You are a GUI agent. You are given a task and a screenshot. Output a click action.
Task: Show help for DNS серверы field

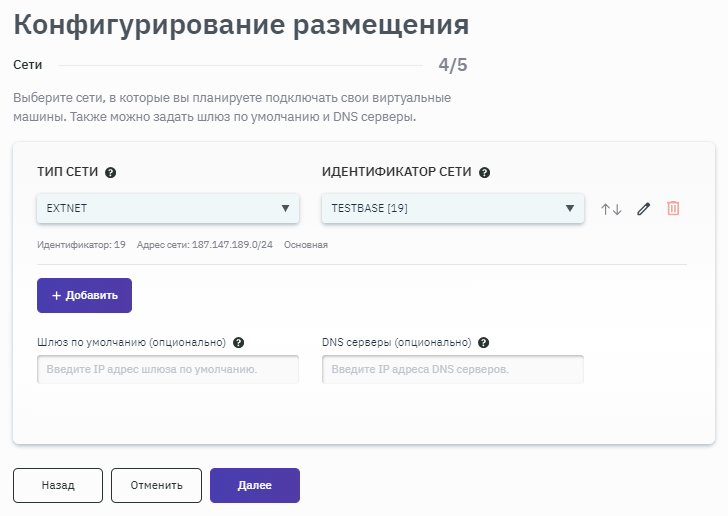click(x=484, y=342)
